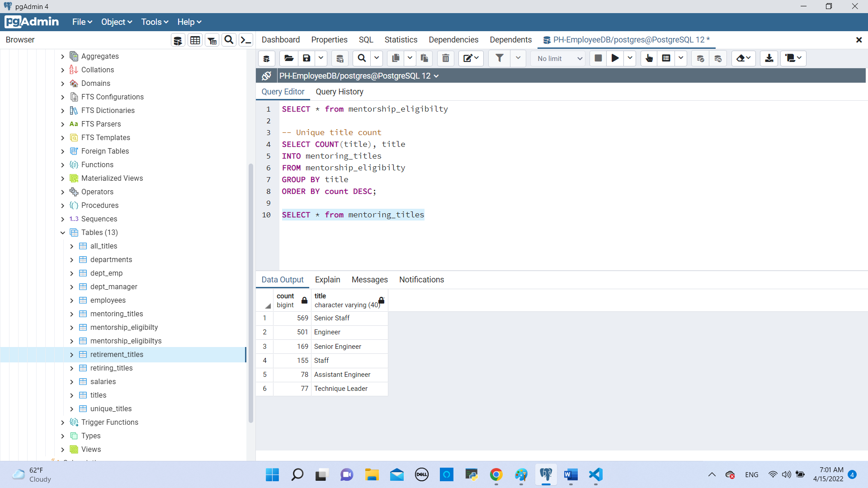
Task: Click the count column header lock icon
Action: point(303,300)
